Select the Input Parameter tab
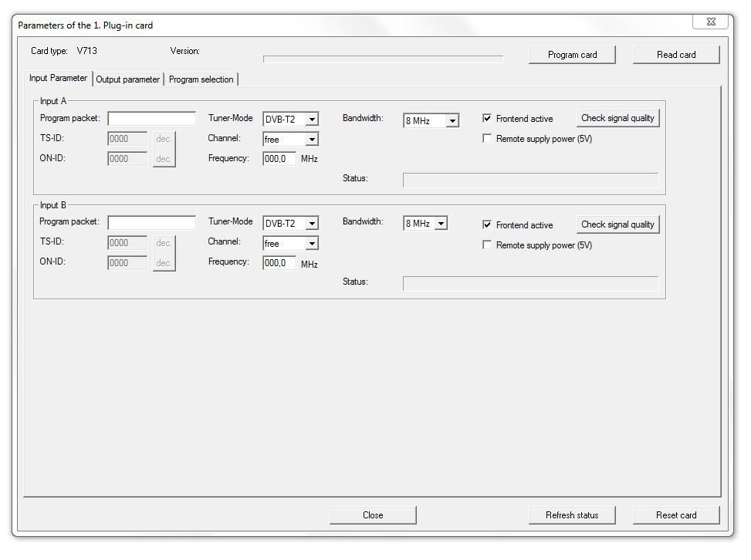The image size is (751, 560). click(x=59, y=79)
